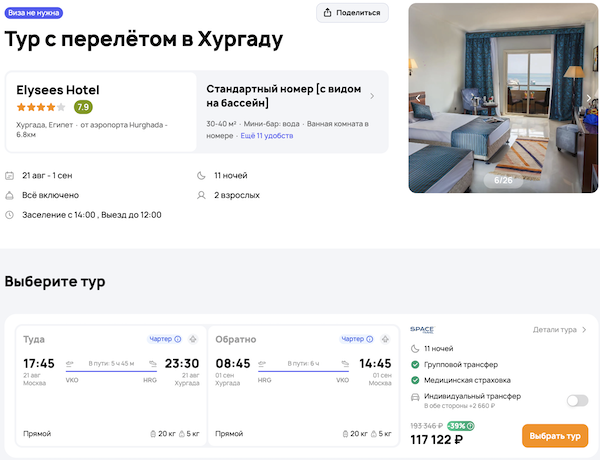
Task: Open Детали тура details
Action: [x=559, y=329]
